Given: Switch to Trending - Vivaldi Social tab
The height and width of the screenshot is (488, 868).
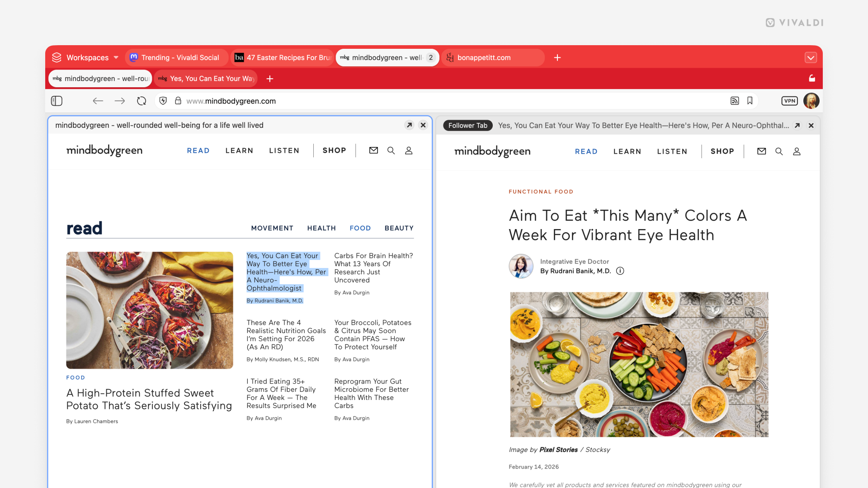Looking at the screenshot, I should [x=176, y=57].
